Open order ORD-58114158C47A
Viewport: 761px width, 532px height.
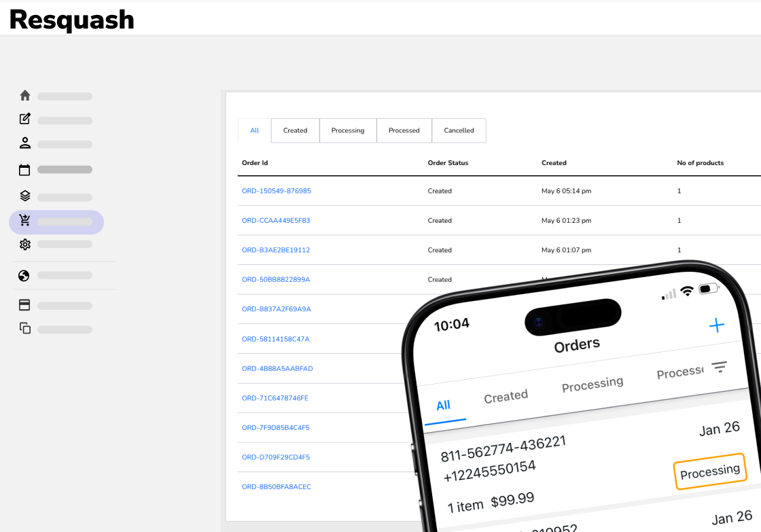tap(275, 339)
